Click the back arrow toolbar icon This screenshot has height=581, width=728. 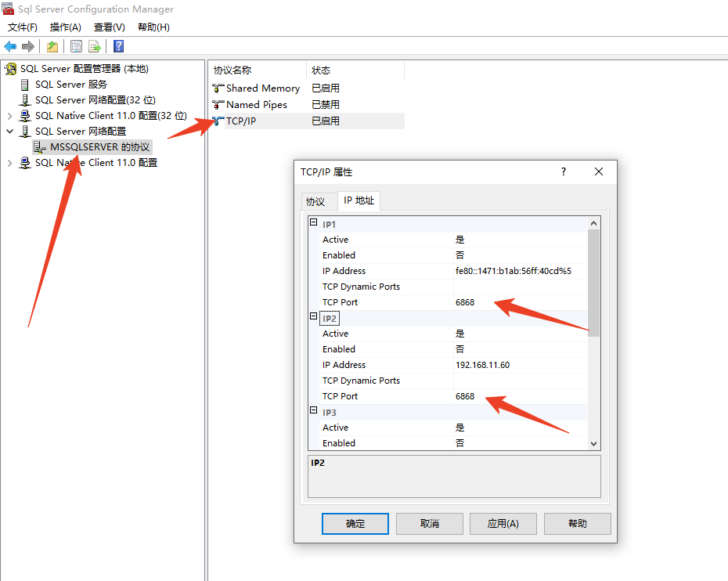pyautogui.click(x=10, y=46)
